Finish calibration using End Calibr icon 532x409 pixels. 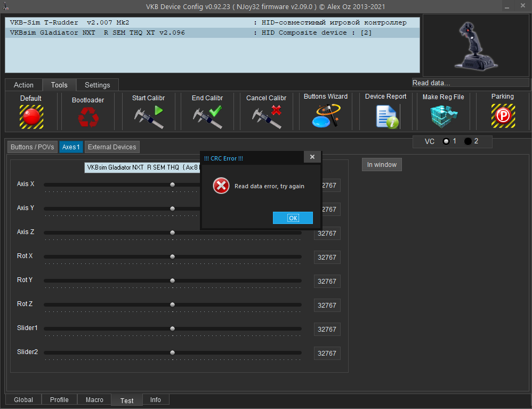pos(207,117)
